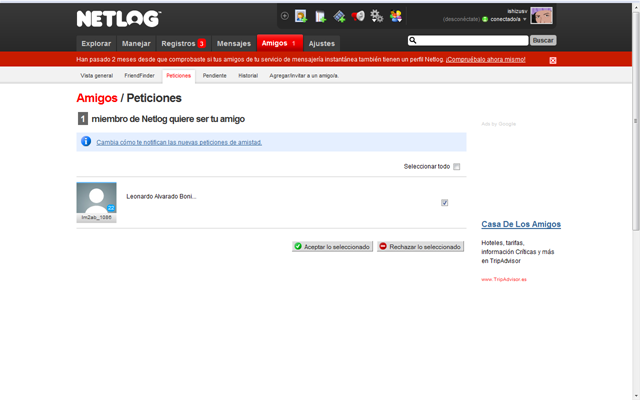Click the add blog entry icon
This screenshot has width=640, height=400.
pos(320,16)
